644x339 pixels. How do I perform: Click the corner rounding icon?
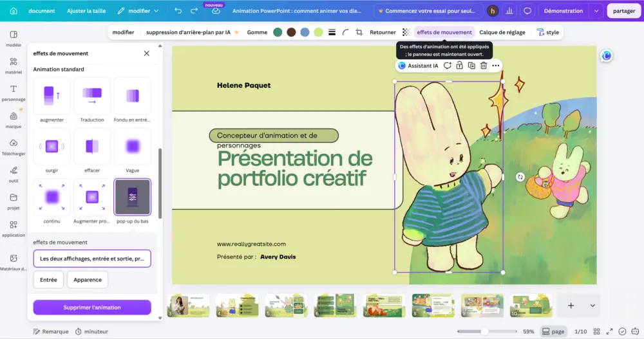click(x=345, y=32)
